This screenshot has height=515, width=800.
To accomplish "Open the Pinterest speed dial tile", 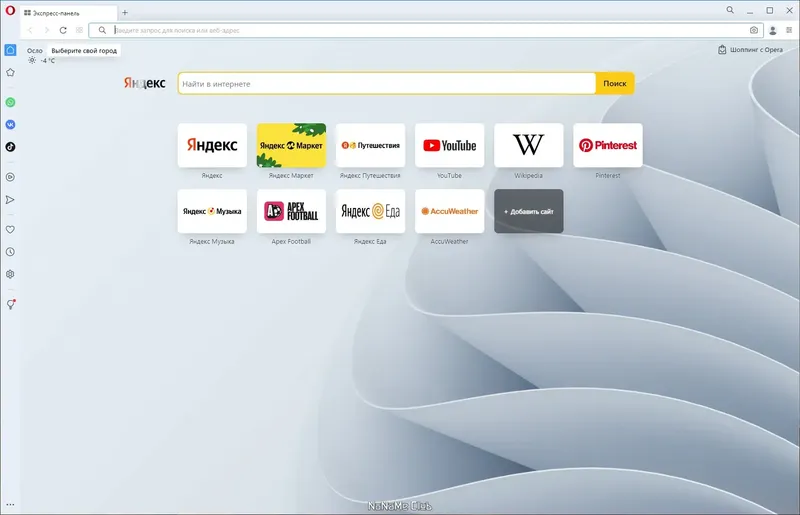I will click(x=608, y=145).
